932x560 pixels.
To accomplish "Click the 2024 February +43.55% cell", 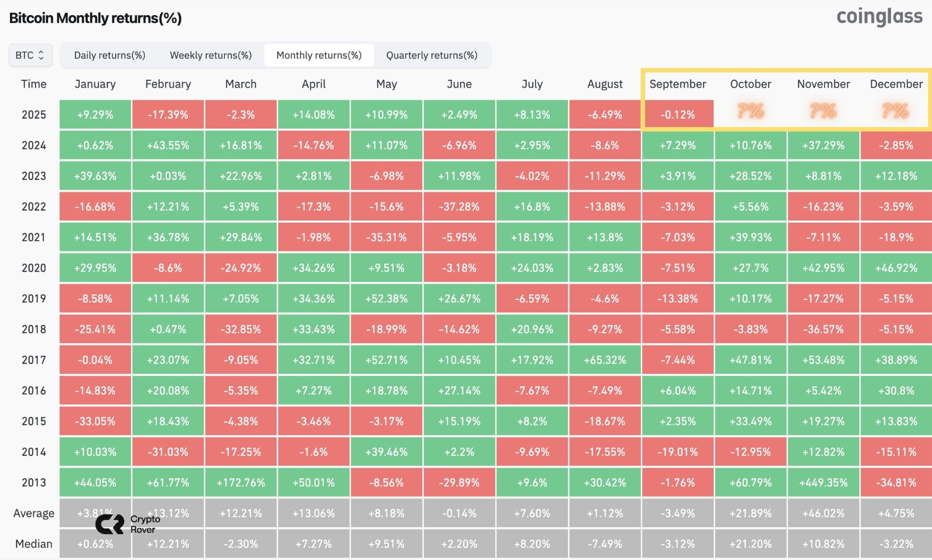I will tap(168, 145).
